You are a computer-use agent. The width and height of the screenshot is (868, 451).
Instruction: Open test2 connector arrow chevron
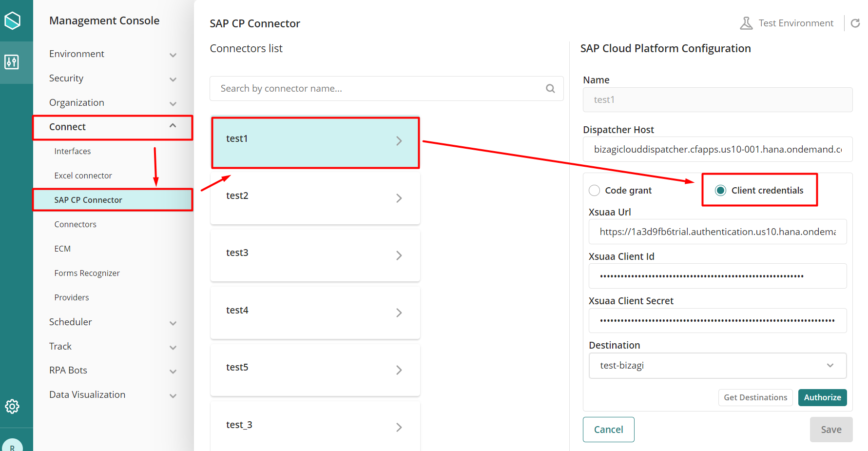(399, 198)
